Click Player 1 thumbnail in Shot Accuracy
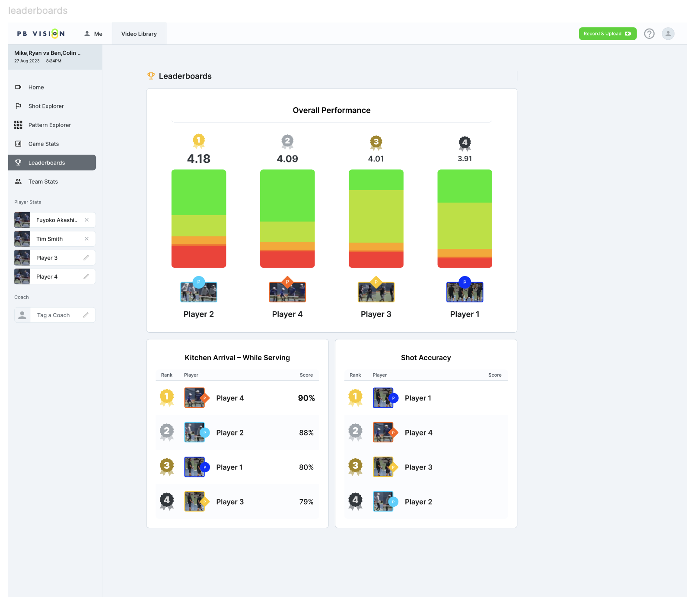 (383, 398)
